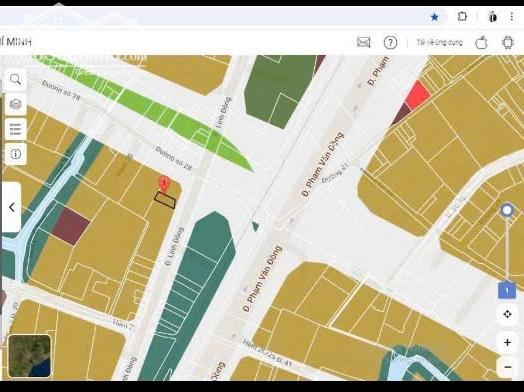Click the 'Đường 41' road label
The height and width of the screenshot is (392, 524).
click(335, 173)
